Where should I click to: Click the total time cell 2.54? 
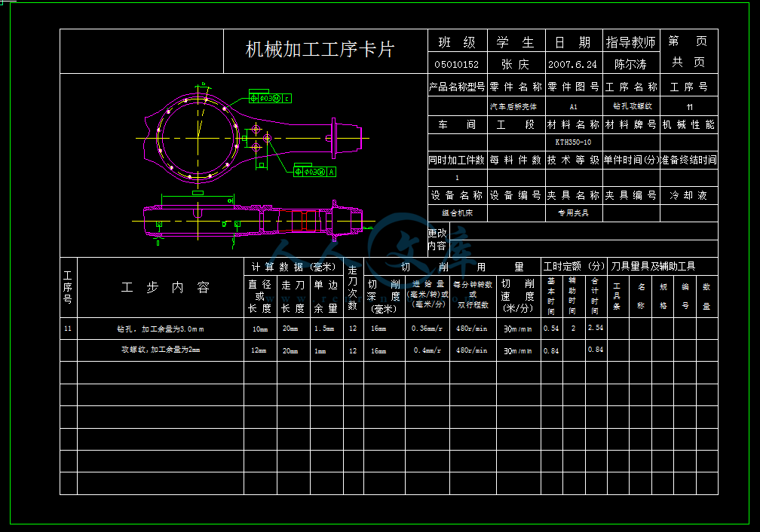pos(596,328)
